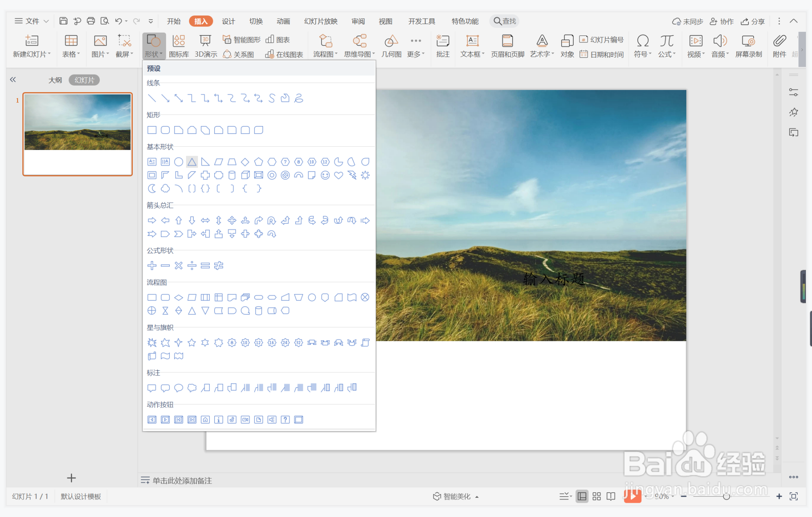Insert the cloud callout shape

tap(192, 388)
